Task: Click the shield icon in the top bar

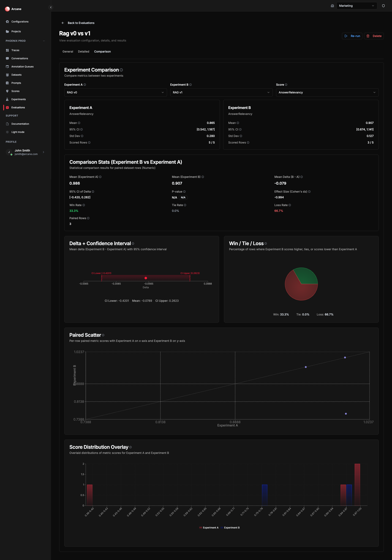Action: pos(383,6)
